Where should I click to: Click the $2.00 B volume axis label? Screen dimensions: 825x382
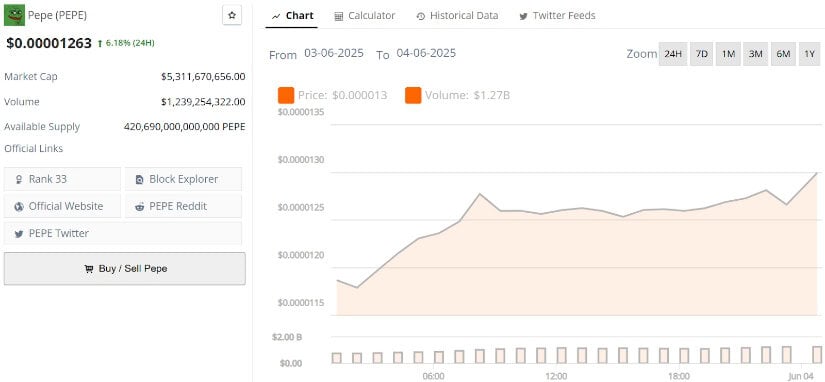[287, 337]
